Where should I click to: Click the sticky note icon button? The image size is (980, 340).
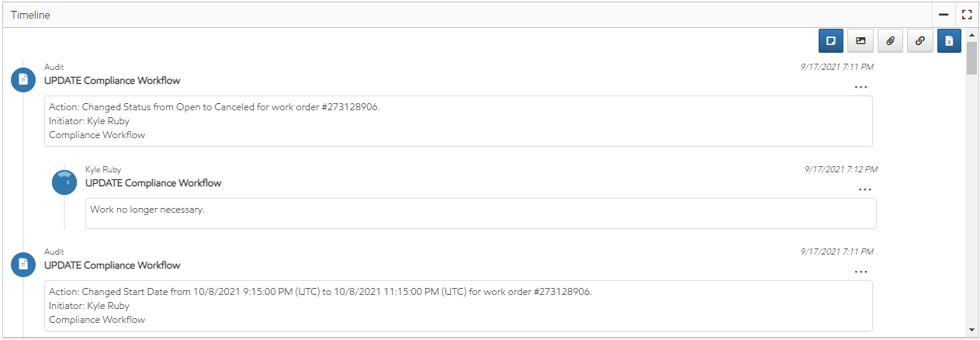pos(830,40)
